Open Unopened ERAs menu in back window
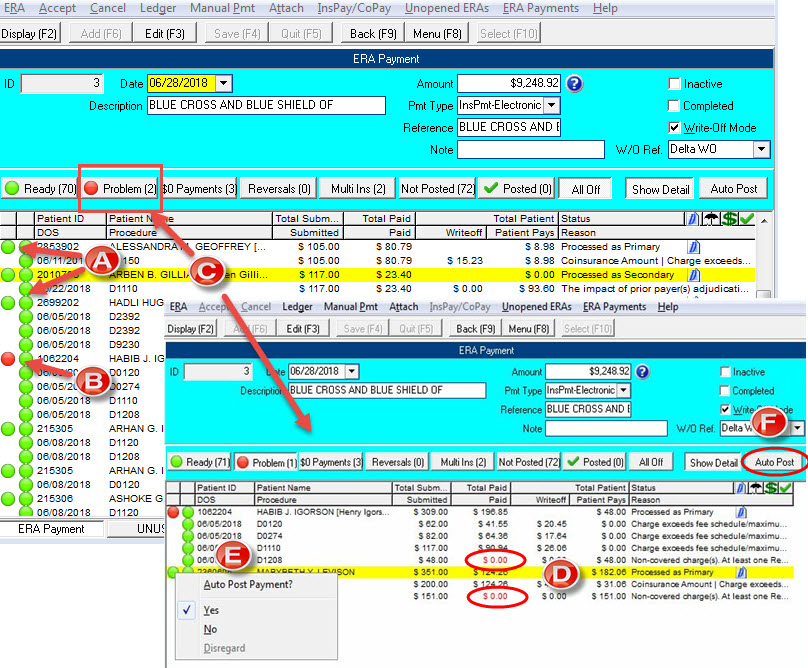The width and height of the screenshot is (808, 668). tap(447, 8)
